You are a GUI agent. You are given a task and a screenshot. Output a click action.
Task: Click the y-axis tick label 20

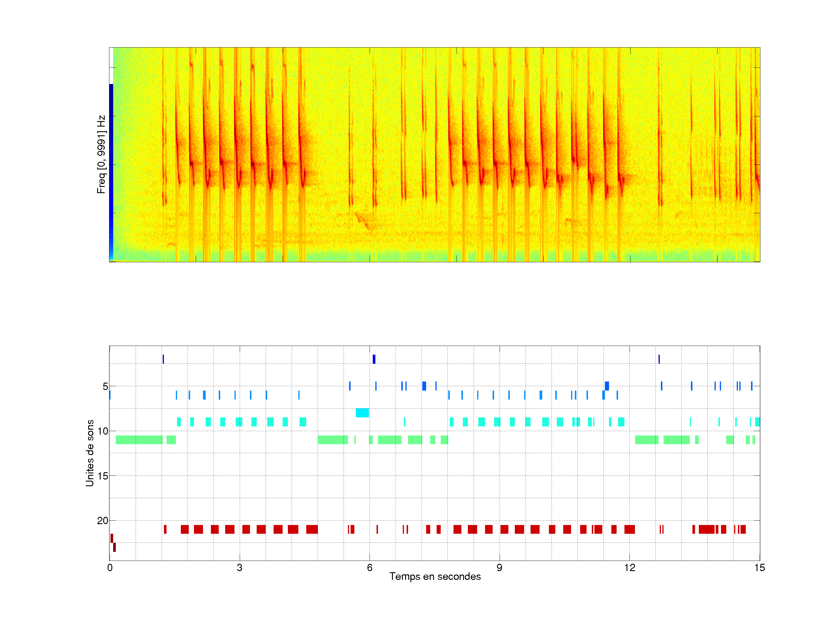tap(103, 521)
